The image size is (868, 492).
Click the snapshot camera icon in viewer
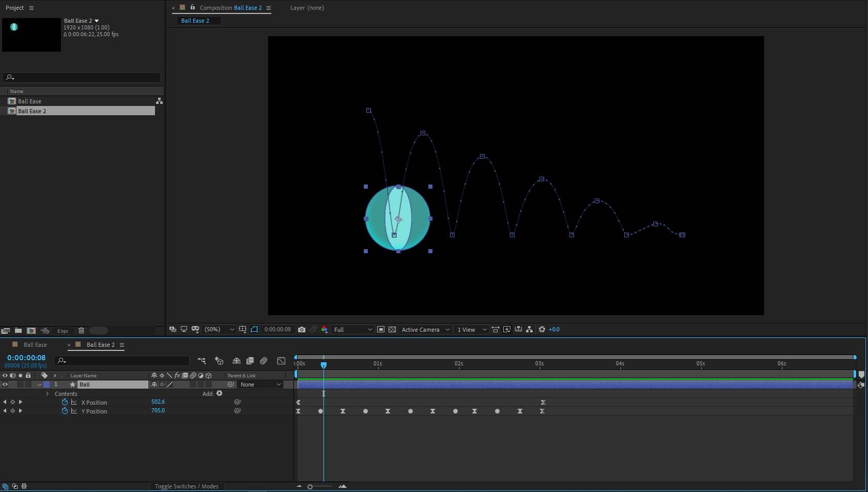tap(302, 330)
